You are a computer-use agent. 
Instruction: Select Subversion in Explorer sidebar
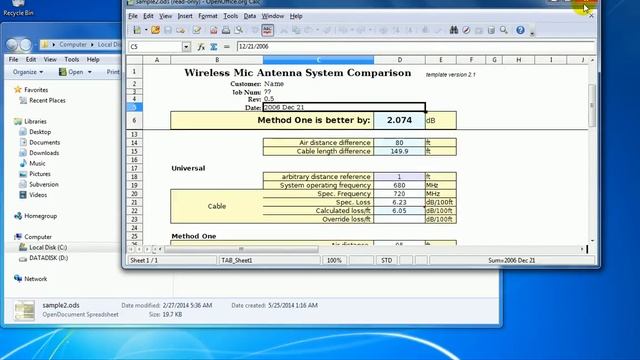pos(39,184)
